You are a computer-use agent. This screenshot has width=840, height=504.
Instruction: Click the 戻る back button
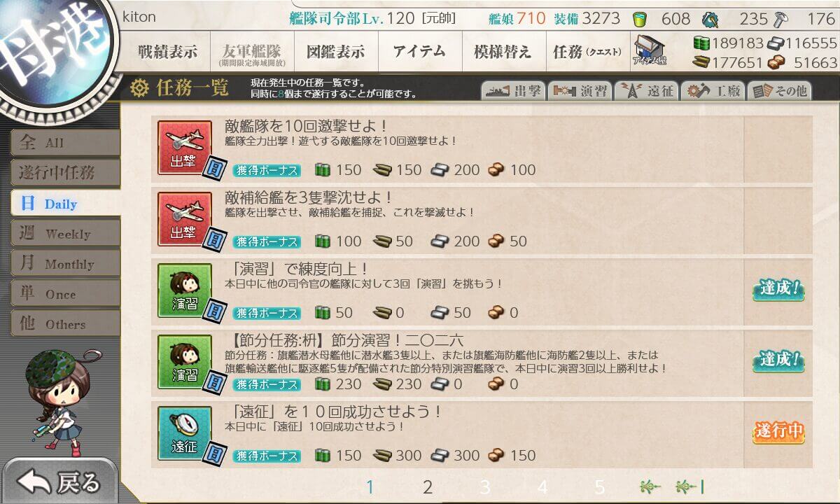pos(59,482)
